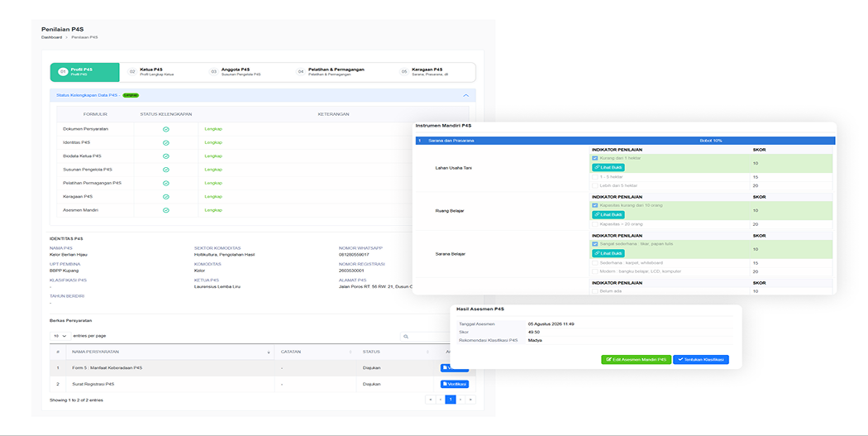The width and height of the screenshot is (868, 436).
Task: Click the date '05 Agustus 2026 11:49'
Action: (x=551, y=323)
